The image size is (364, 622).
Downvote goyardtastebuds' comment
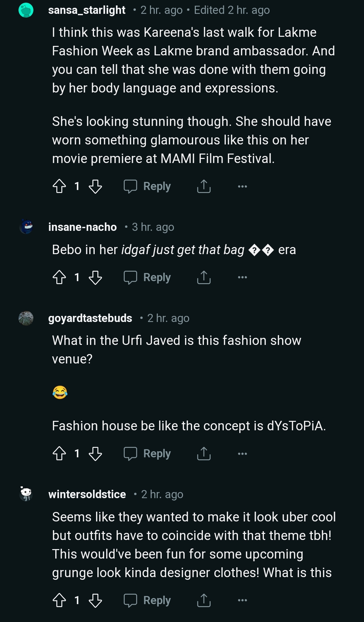95,454
